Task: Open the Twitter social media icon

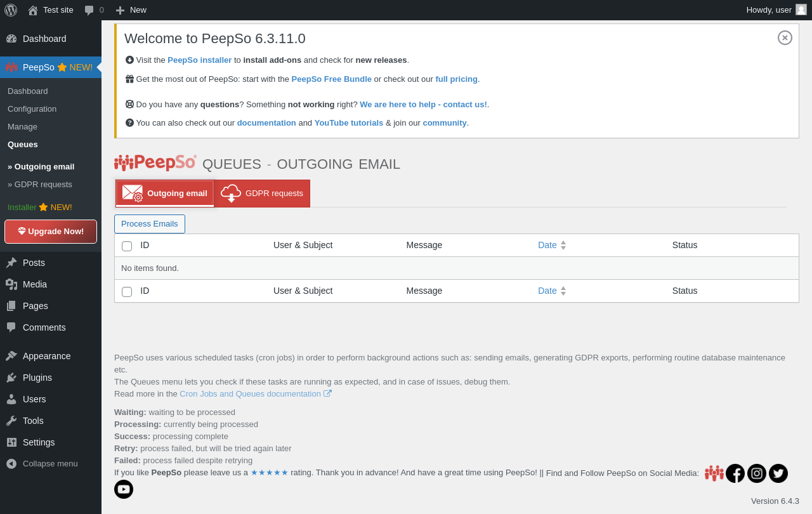Action: click(x=778, y=473)
